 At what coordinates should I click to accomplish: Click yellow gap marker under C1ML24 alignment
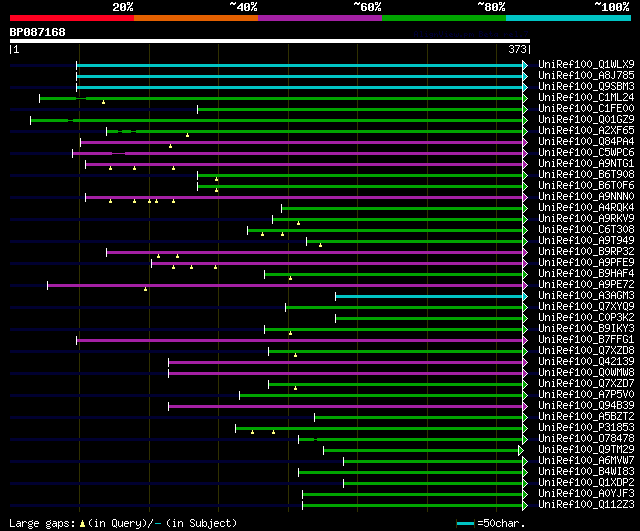pos(104,102)
